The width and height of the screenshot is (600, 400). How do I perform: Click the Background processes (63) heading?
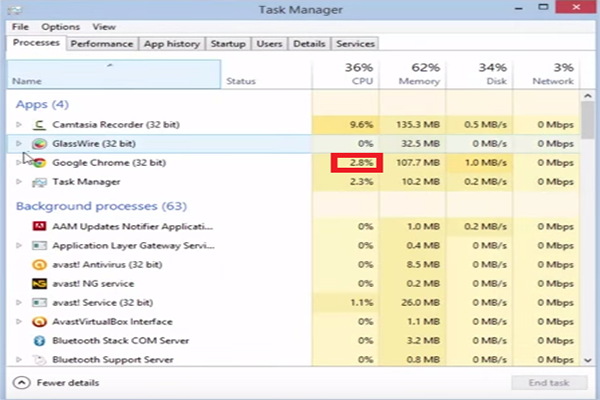click(101, 206)
